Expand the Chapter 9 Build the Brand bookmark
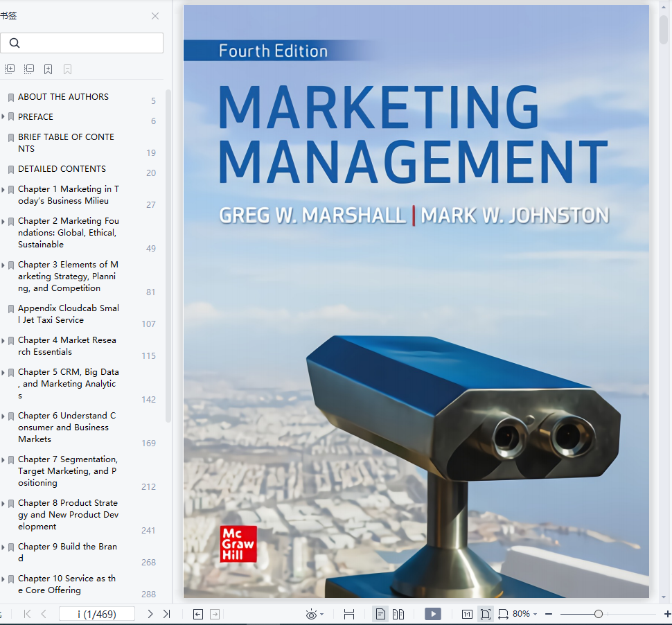 [x=3, y=547]
